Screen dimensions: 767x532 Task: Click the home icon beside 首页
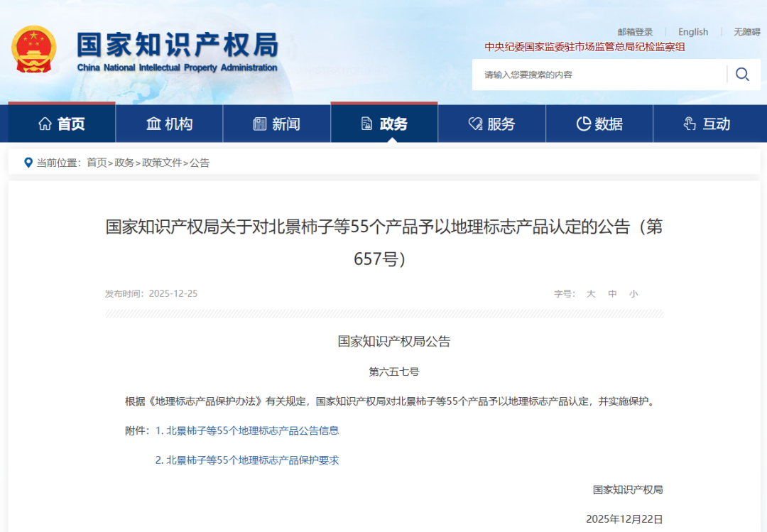(45, 124)
